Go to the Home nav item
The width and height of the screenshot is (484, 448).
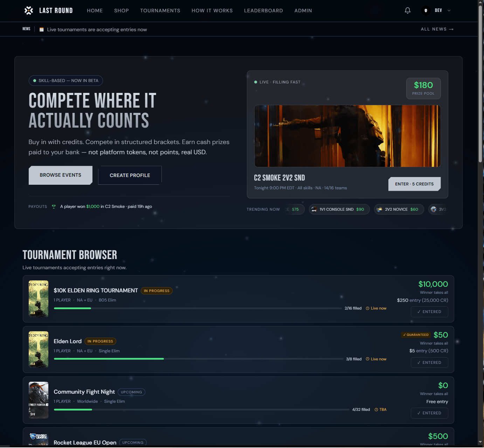click(95, 11)
